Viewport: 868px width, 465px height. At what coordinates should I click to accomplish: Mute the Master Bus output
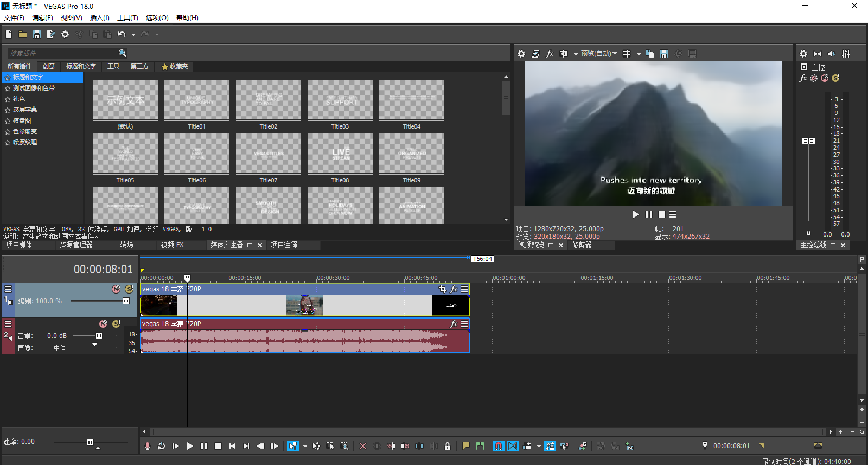pos(825,78)
